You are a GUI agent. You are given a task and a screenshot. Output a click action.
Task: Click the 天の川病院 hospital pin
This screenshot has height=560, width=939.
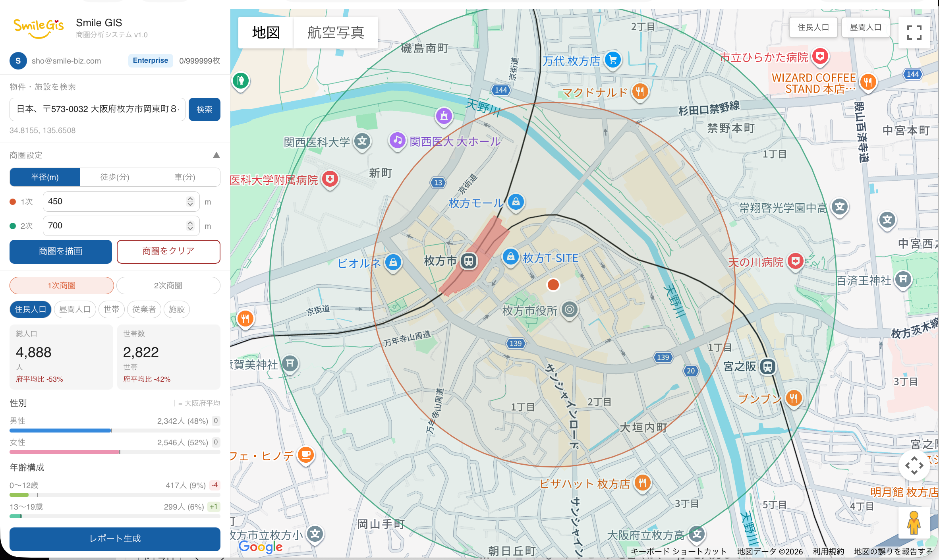click(795, 261)
